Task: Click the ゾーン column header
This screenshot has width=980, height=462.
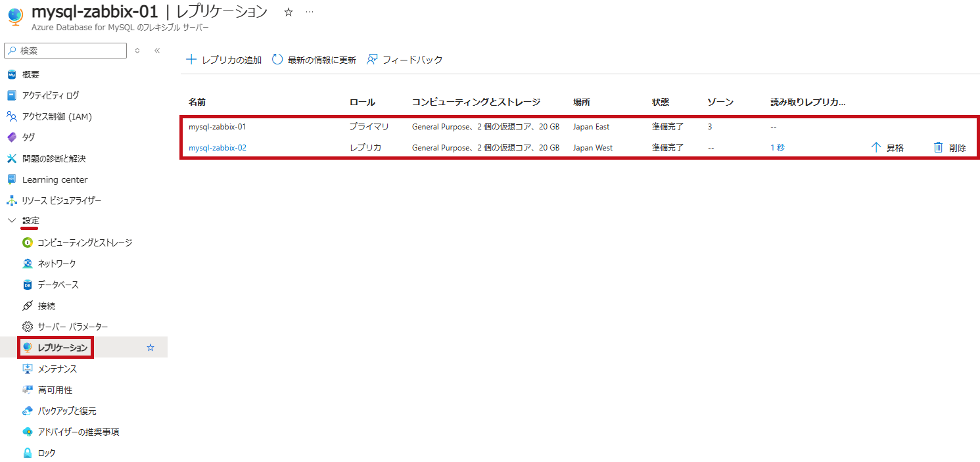Action: tap(720, 102)
